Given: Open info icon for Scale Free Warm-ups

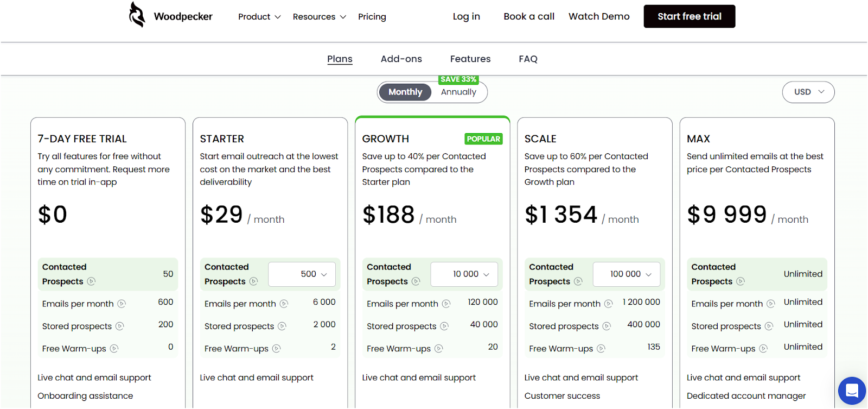Looking at the screenshot, I should click(601, 349).
